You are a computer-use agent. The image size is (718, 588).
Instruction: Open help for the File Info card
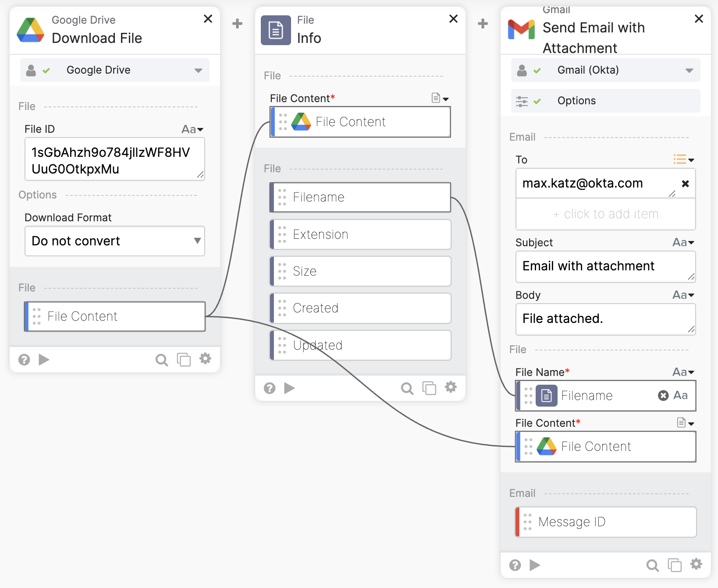coord(270,388)
